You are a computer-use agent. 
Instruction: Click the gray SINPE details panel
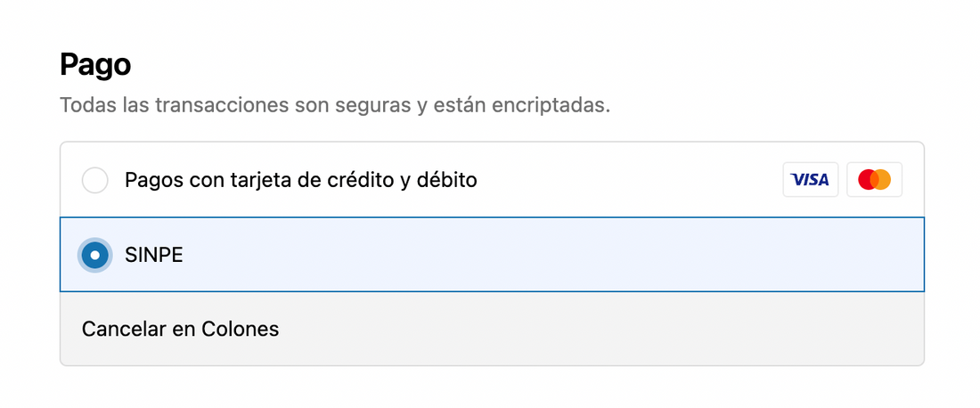[x=579, y=330]
